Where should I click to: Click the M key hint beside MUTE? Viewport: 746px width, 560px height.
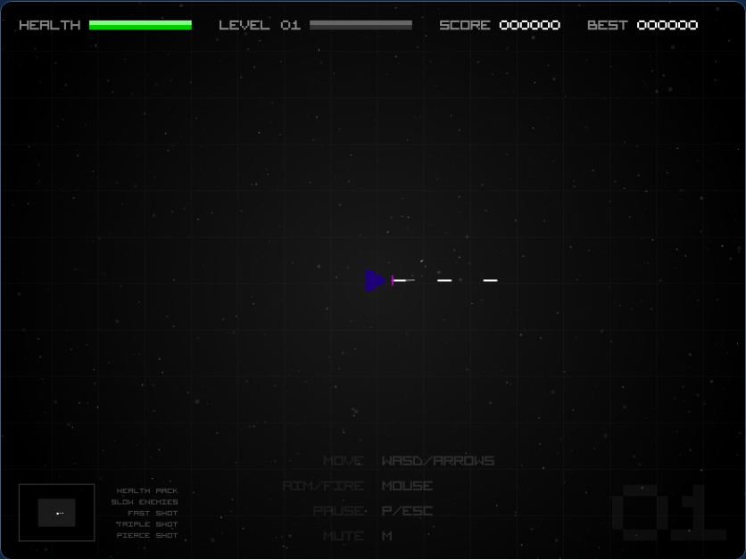pyautogui.click(x=386, y=536)
